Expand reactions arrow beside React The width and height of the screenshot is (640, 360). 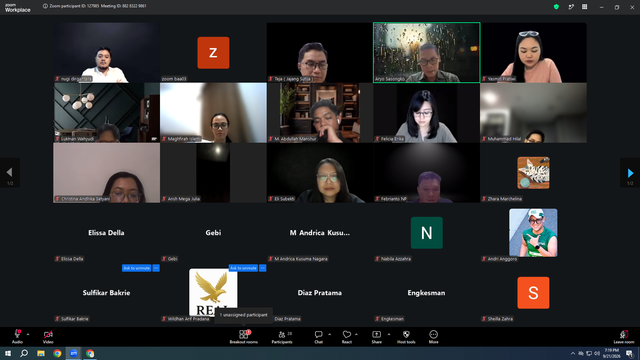tap(356, 334)
